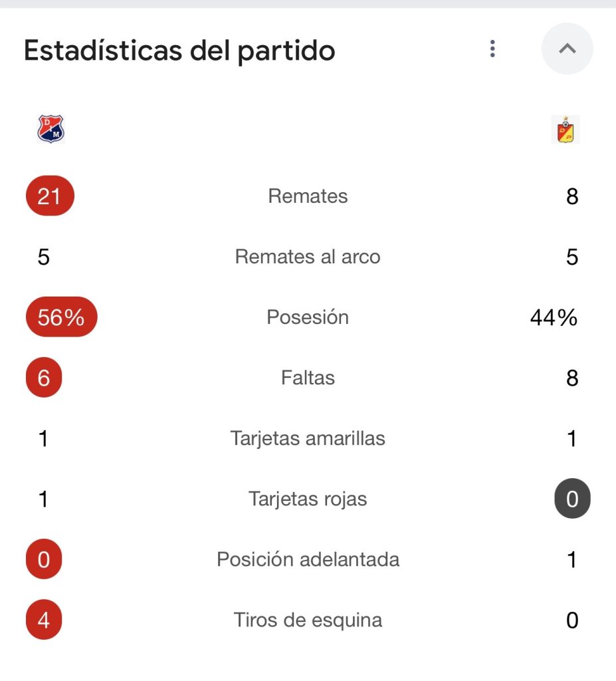This screenshot has height=681, width=616.
Task: Click the dark 0 red cards badge
Action: 572,499
